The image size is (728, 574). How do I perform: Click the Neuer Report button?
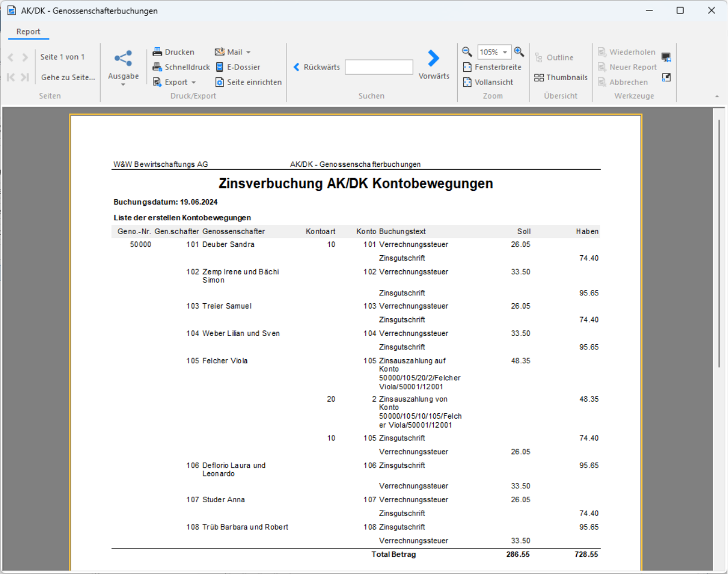click(x=627, y=67)
